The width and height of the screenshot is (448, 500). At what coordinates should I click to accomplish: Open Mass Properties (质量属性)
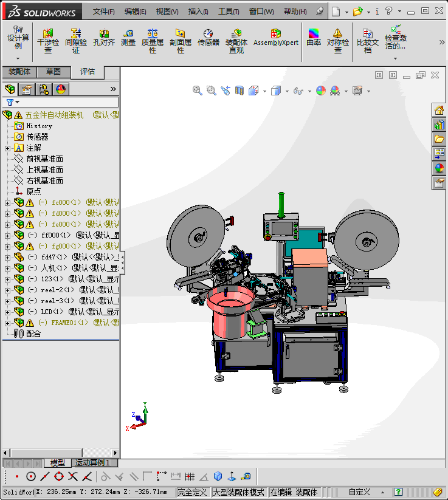tap(153, 41)
